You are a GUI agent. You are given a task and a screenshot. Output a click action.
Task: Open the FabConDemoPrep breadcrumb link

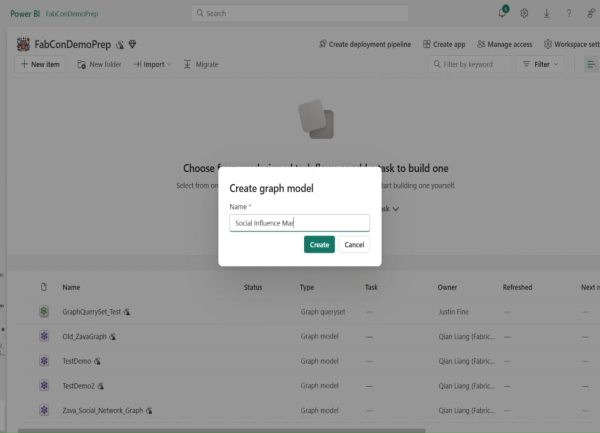click(x=72, y=14)
